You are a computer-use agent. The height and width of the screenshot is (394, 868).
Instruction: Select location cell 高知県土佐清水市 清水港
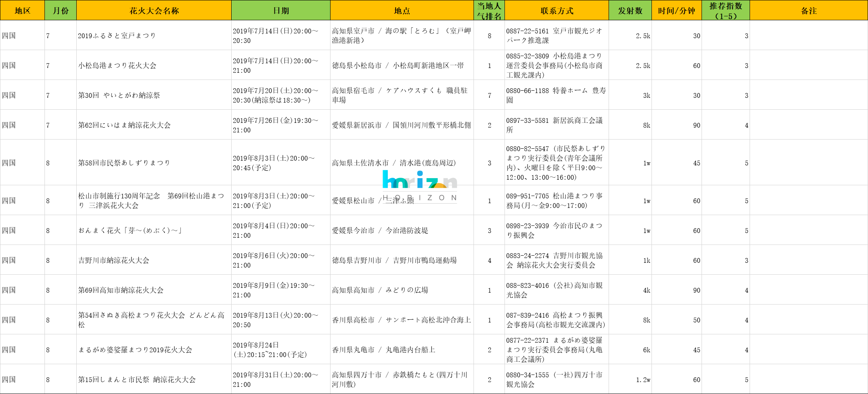coord(402,163)
